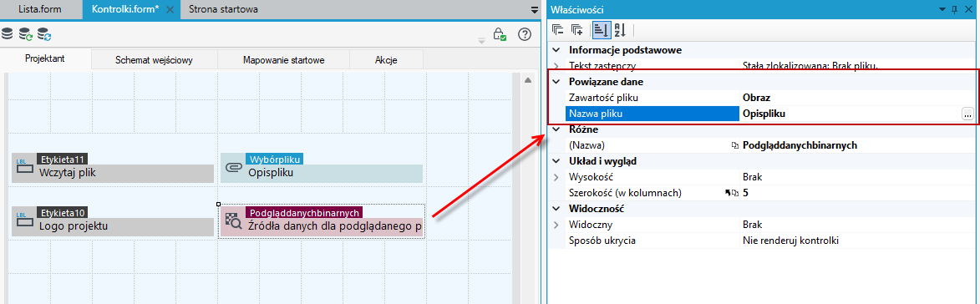Pin the Właściwości panel
Viewport: 980px width, 304px height.
tap(955, 9)
